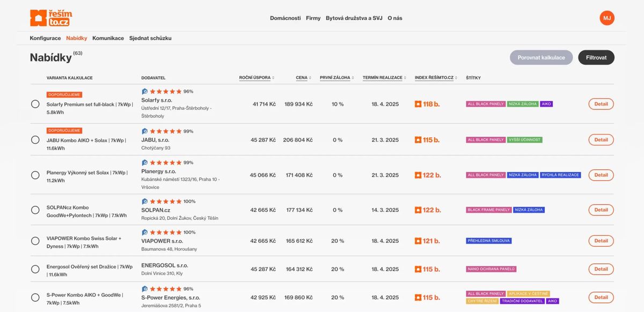Click the five-star rating of S-Power Energies
The height and width of the screenshot is (312, 644).
point(165,289)
